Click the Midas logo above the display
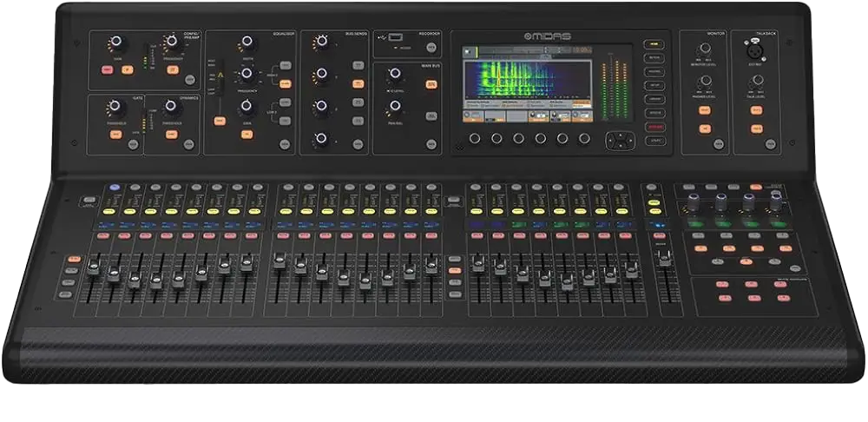 (x=553, y=36)
